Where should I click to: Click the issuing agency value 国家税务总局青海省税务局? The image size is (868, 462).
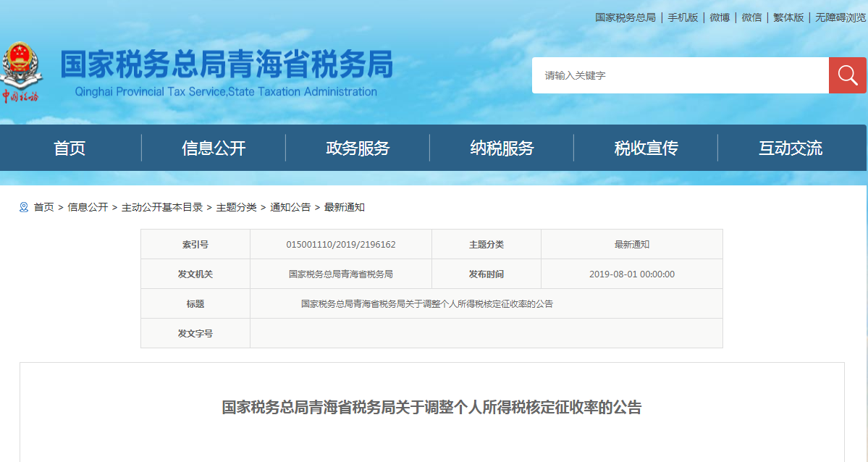click(341, 274)
